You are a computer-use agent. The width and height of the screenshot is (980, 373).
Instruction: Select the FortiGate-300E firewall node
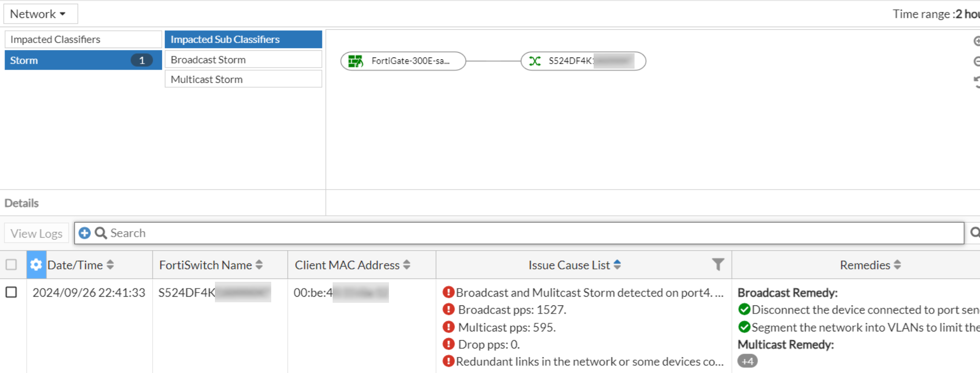click(403, 61)
